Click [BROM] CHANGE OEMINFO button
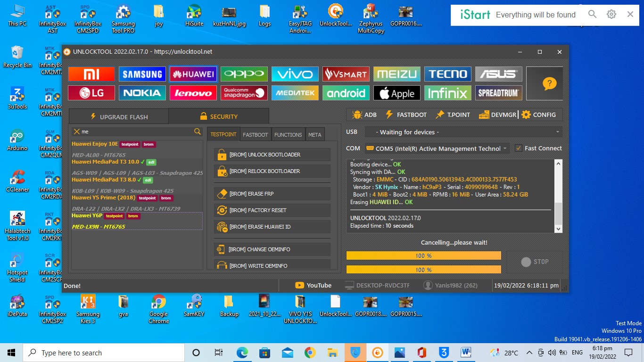Viewport: 644px width, 362px height. tap(272, 249)
